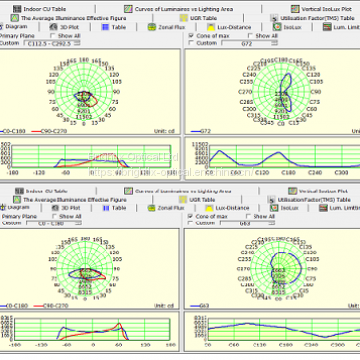This screenshot has width=360, height=360.
Task: Click the blue Table grid icon, lower window
Action: click(106, 208)
